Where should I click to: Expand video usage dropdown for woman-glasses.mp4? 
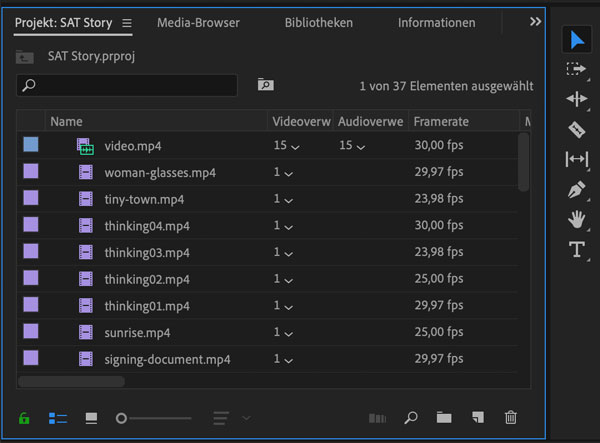point(289,174)
